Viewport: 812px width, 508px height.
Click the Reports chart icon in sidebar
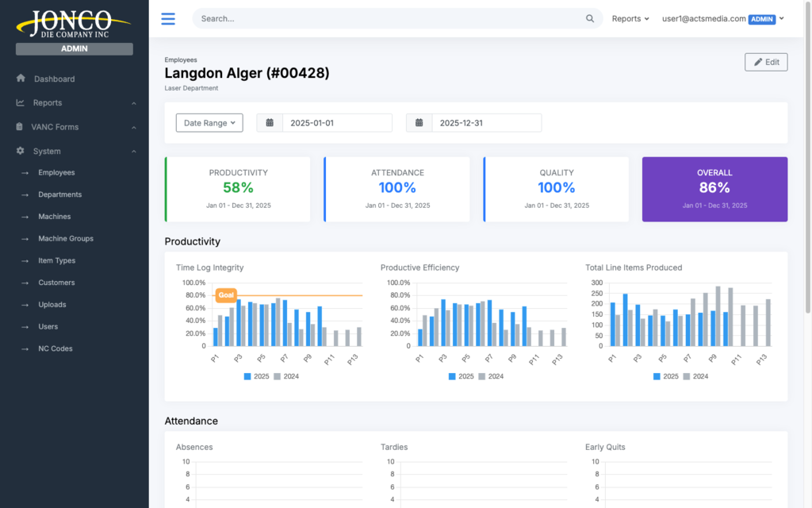pos(21,103)
